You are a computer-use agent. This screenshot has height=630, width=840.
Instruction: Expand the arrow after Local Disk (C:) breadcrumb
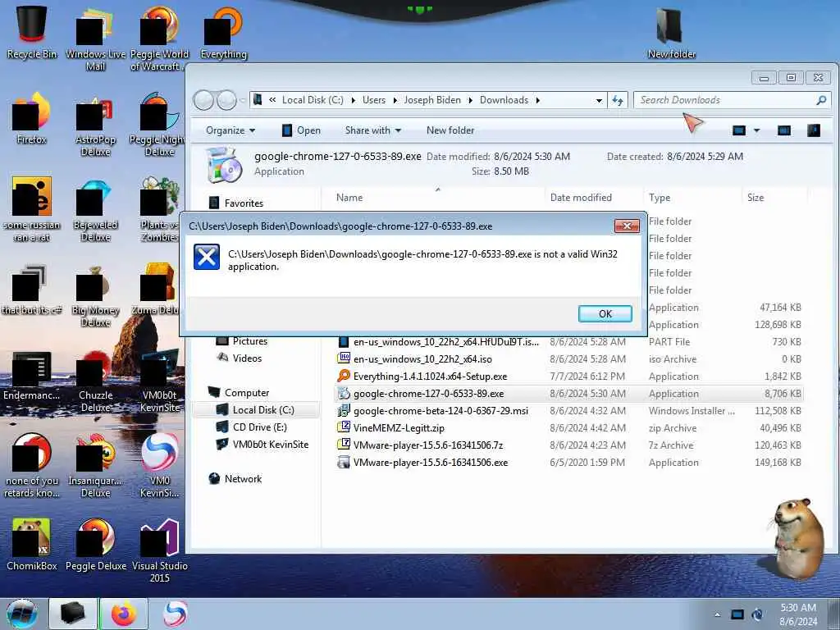353,100
